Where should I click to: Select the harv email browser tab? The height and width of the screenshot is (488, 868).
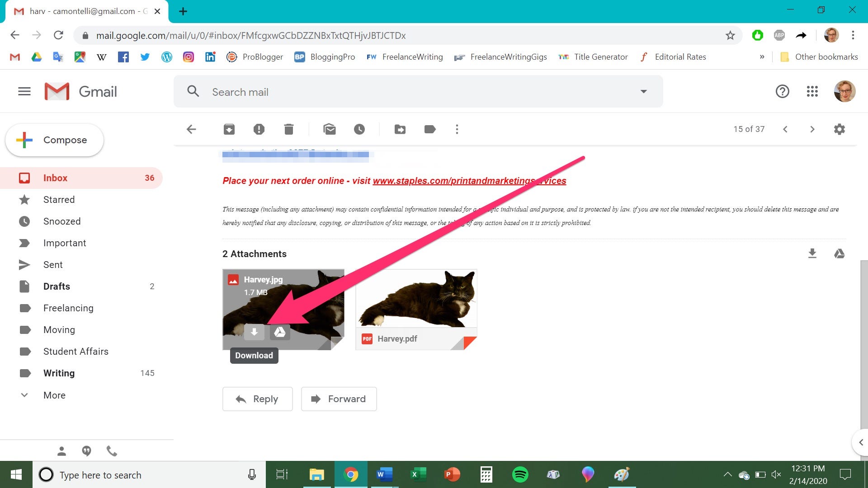point(81,11)
